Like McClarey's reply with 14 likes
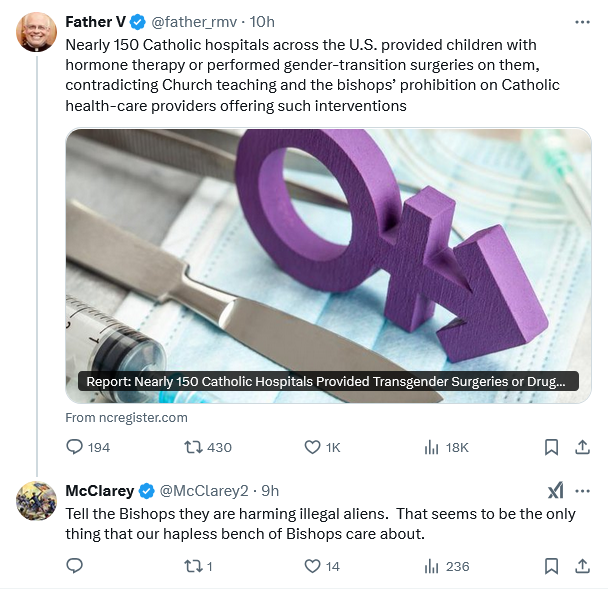Image resolution: width=609 pixels, height=591 pixels. (322, 567)
